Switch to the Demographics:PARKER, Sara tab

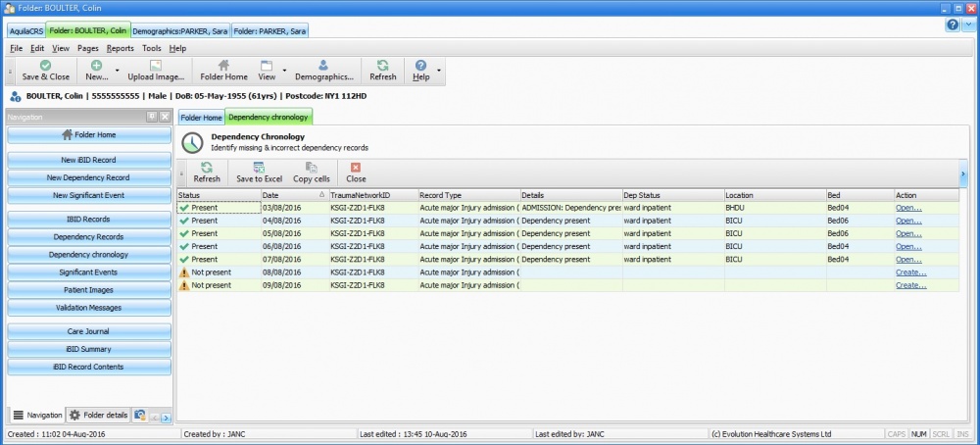pos(179,31)
